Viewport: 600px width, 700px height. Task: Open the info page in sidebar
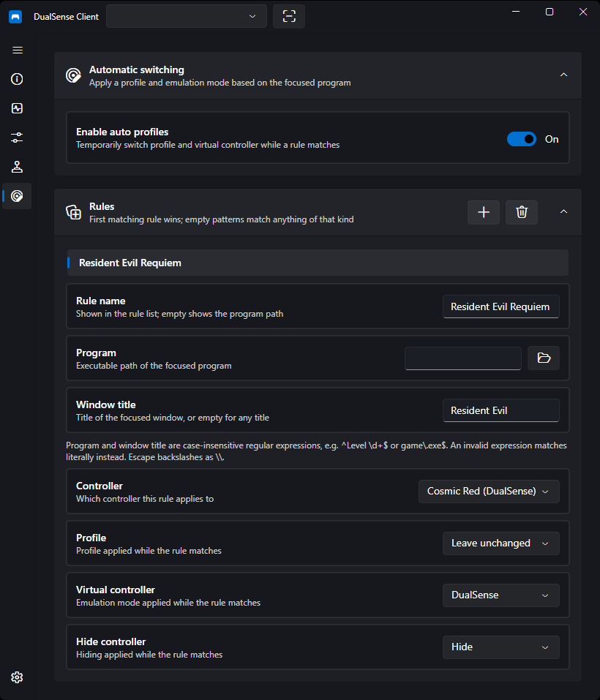[17, 79]
